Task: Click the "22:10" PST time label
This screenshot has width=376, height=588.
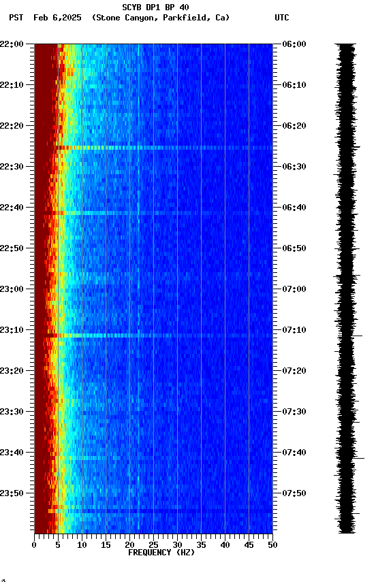Action: (12, 85)
